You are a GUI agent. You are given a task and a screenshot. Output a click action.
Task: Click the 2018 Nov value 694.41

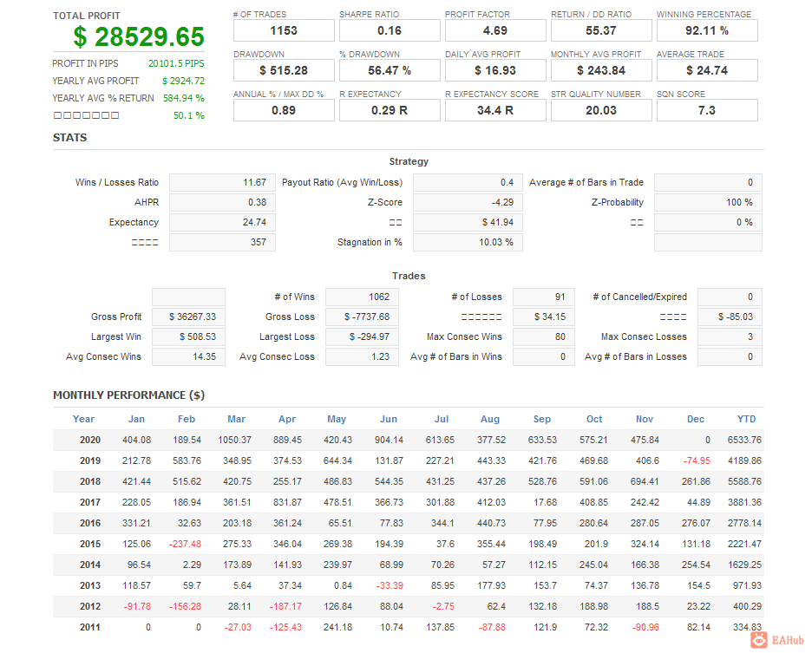tap(645, 481)
